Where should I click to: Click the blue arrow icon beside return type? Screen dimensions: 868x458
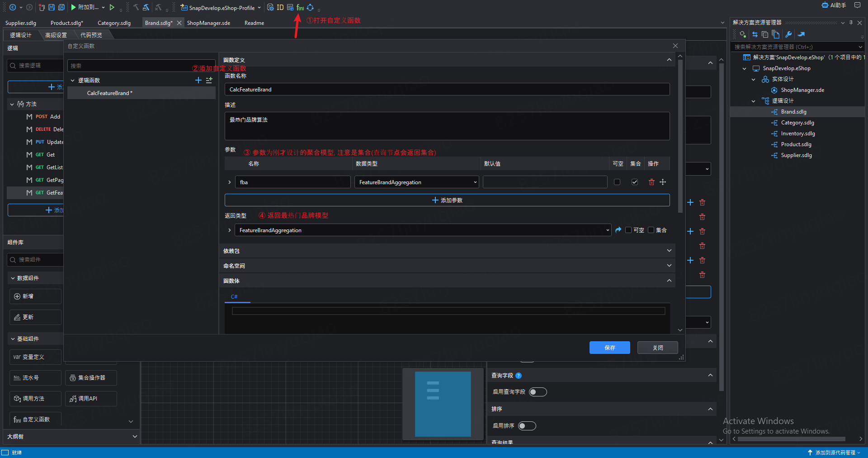(618, 230)
